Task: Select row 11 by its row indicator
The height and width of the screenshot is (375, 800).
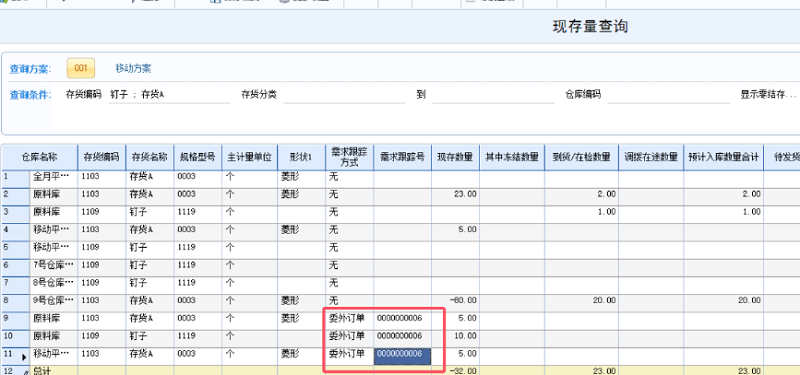Action: [x=15, y=356]
